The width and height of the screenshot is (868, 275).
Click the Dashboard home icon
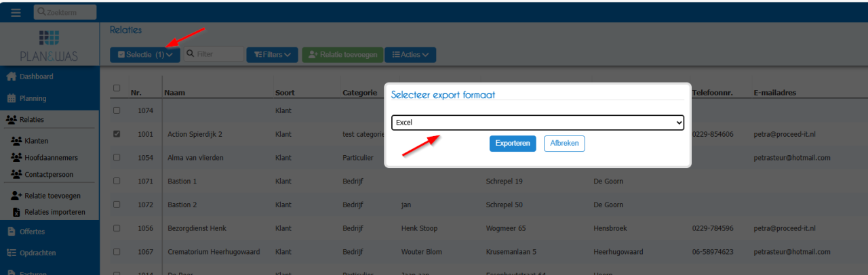(x=12, y=77)
